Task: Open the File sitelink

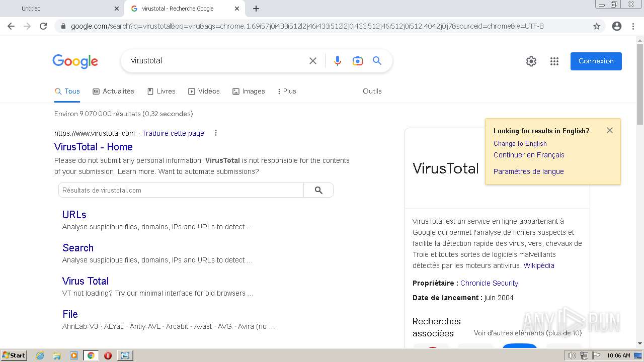Action: [70, 314]
